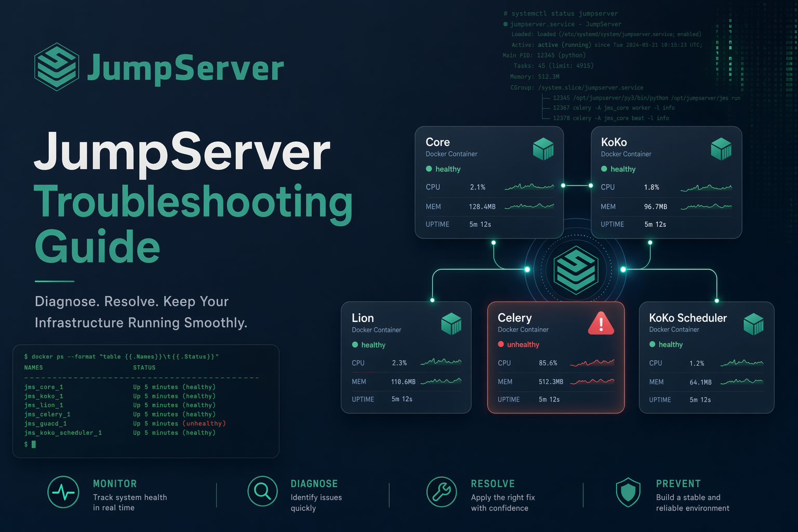This screenshot has height=532, width=798.
Task: Click the terminal command prompt cursor
Action: click(x=33, y=444)
